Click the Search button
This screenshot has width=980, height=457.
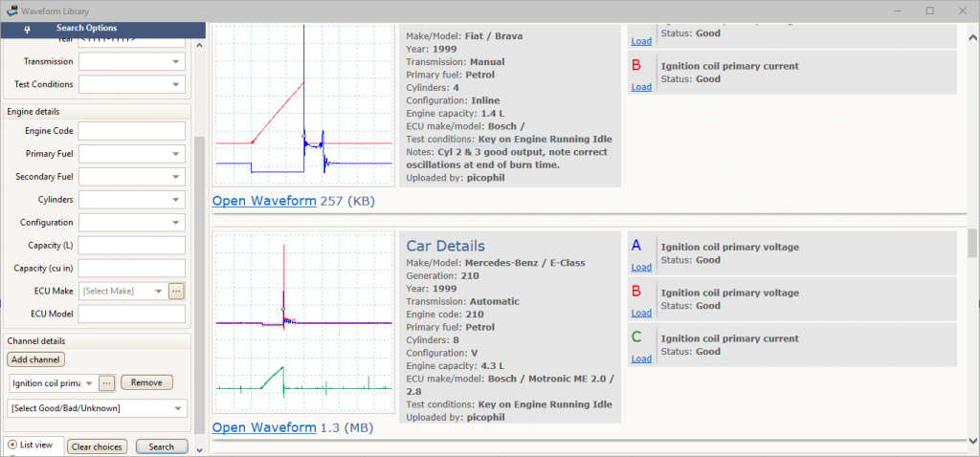click(162, 447)
